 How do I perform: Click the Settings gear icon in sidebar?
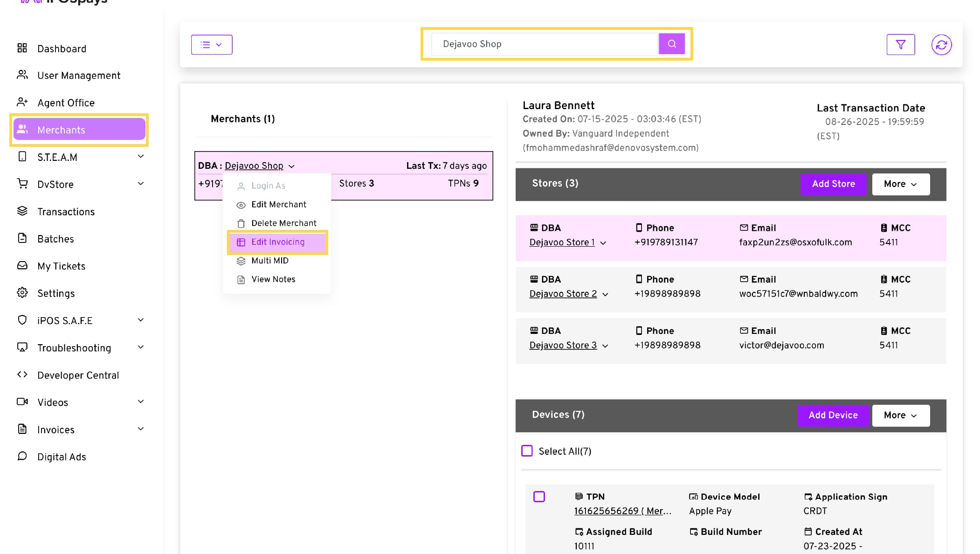tap(22, 293)
